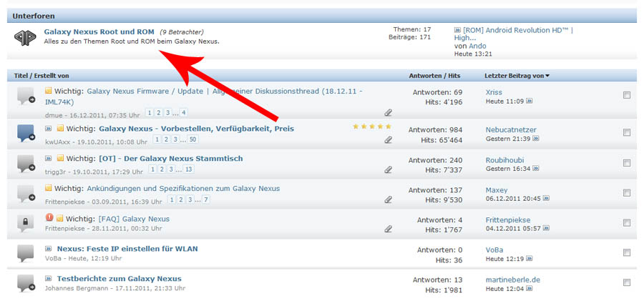Go to page 7 of Ankündigungen thread
Viewport: 644px width, 301px height.
pos(206,199)
